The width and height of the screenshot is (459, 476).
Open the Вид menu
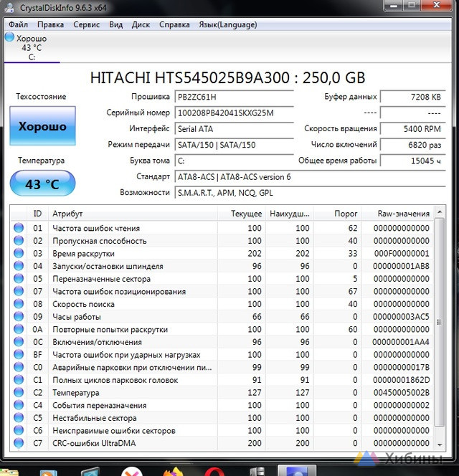(115, 24)
